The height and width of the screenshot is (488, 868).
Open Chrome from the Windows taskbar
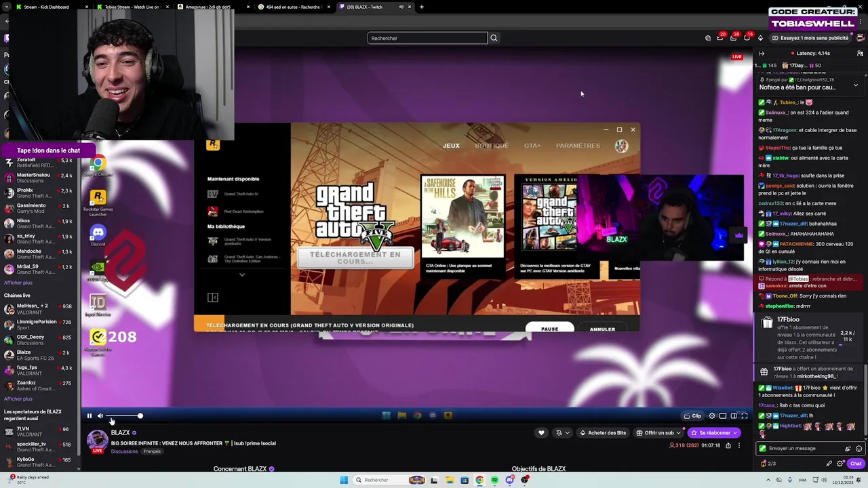coord(479,480)
